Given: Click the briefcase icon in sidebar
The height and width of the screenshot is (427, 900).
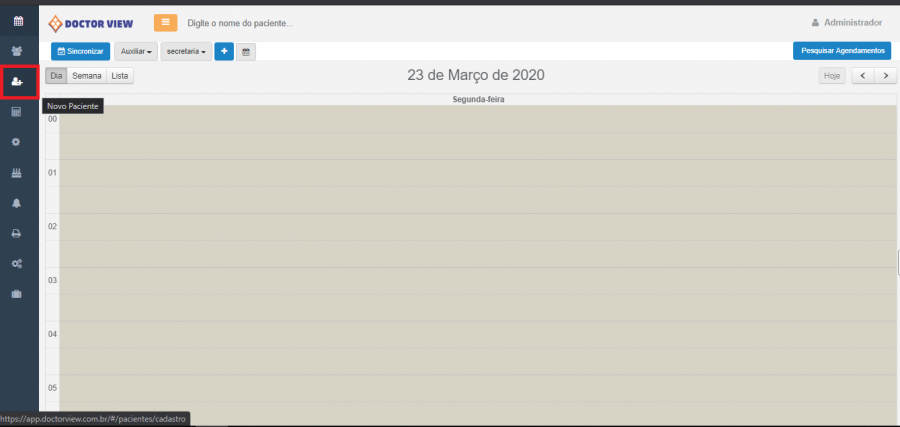Looking at the screenshot, I should [x=17, y=294].
